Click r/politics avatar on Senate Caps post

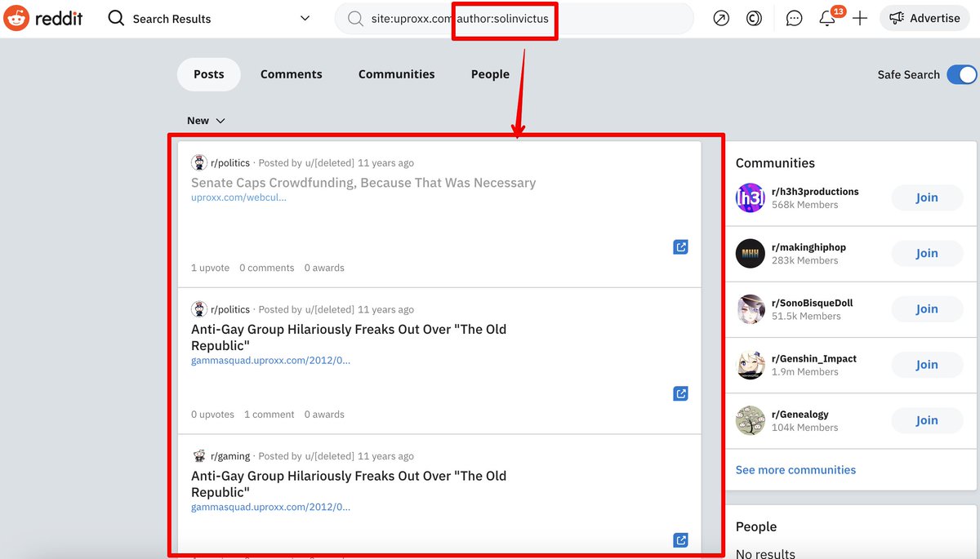click(198, 163)
